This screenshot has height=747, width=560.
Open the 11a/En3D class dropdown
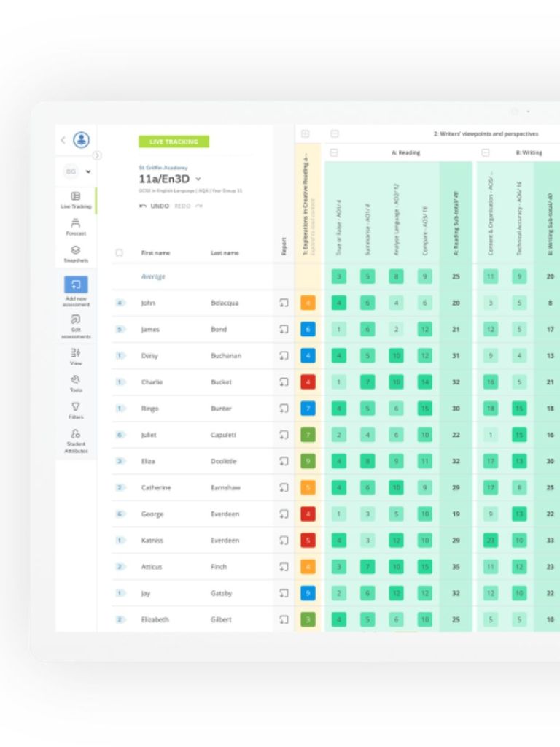198,179
